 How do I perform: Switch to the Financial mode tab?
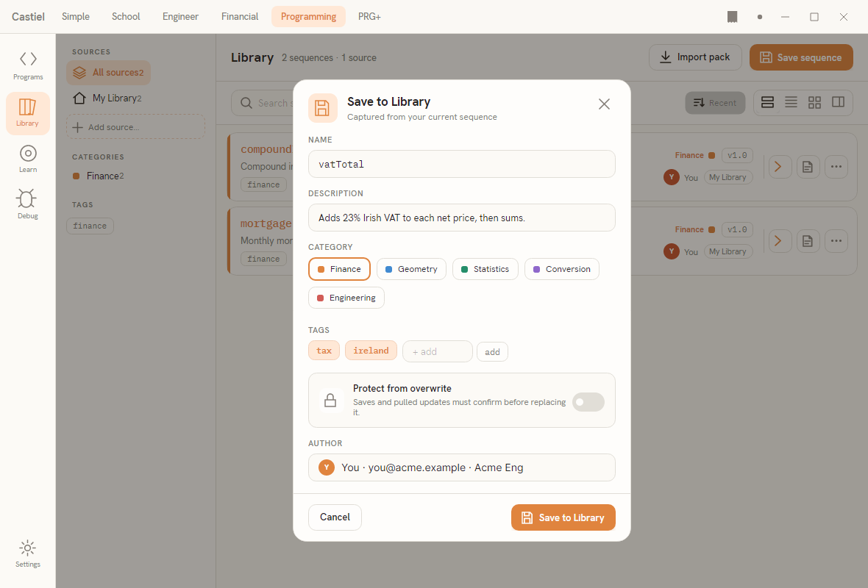pyautogui.click(x=240, y=17)
